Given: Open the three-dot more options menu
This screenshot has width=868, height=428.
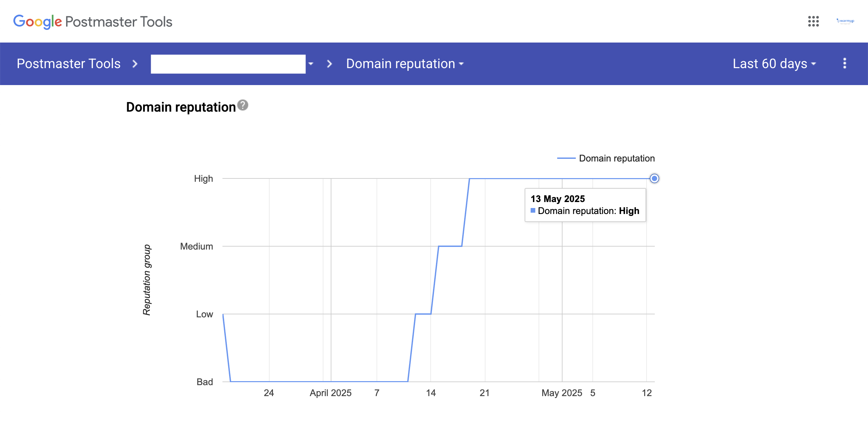Looking at the screenshot, I should [x=844, y=63].
